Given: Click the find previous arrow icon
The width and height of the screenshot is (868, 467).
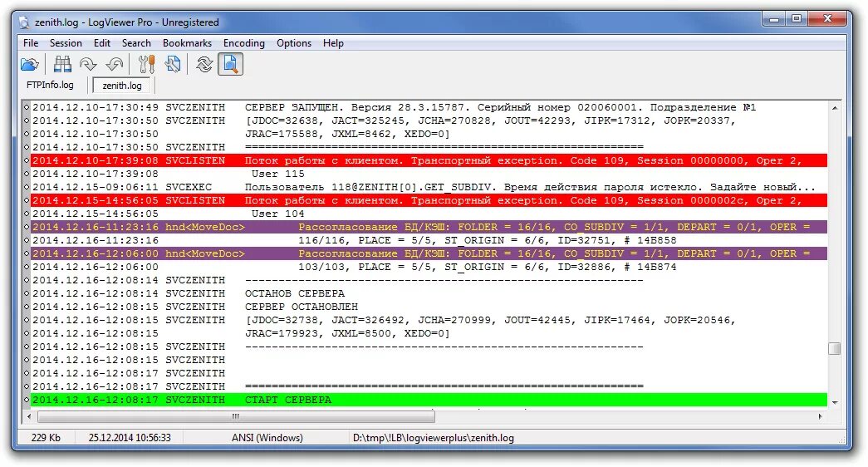Looking at the screenshot, I should pos(115,64).
